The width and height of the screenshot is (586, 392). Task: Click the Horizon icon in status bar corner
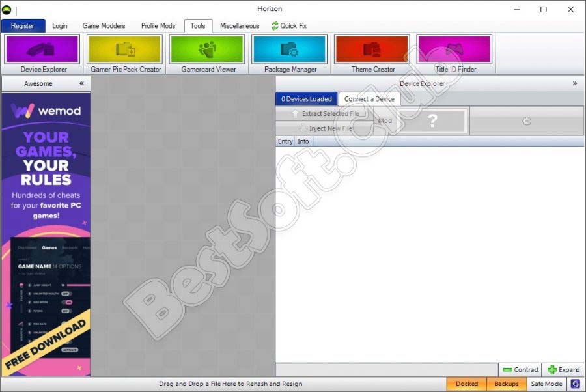point(576,384)
